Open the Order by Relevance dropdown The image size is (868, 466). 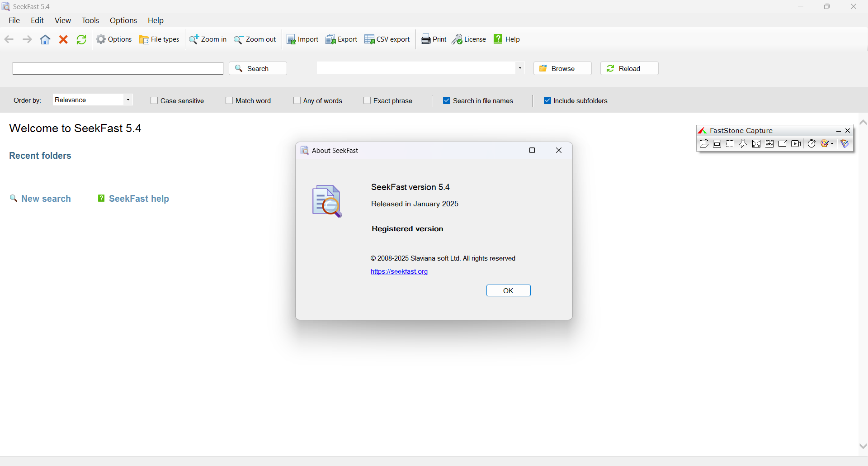pyautogui.click(x=93, y=100)
